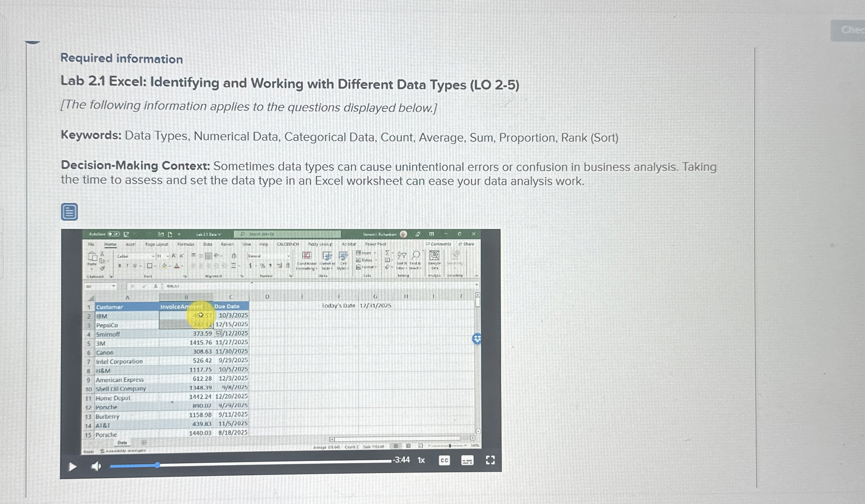Click the AutoSum icon
865x504 pixels.
[387, 253]
